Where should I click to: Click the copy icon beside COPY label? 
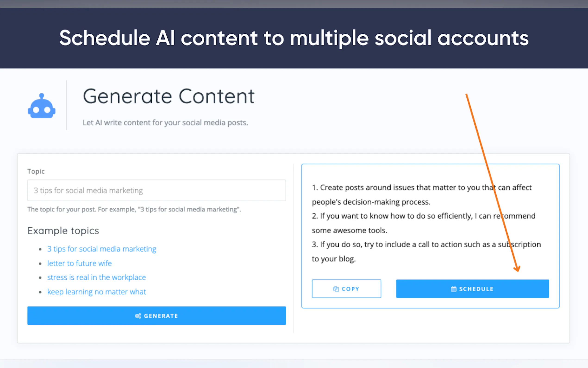[x=336, y=289]
